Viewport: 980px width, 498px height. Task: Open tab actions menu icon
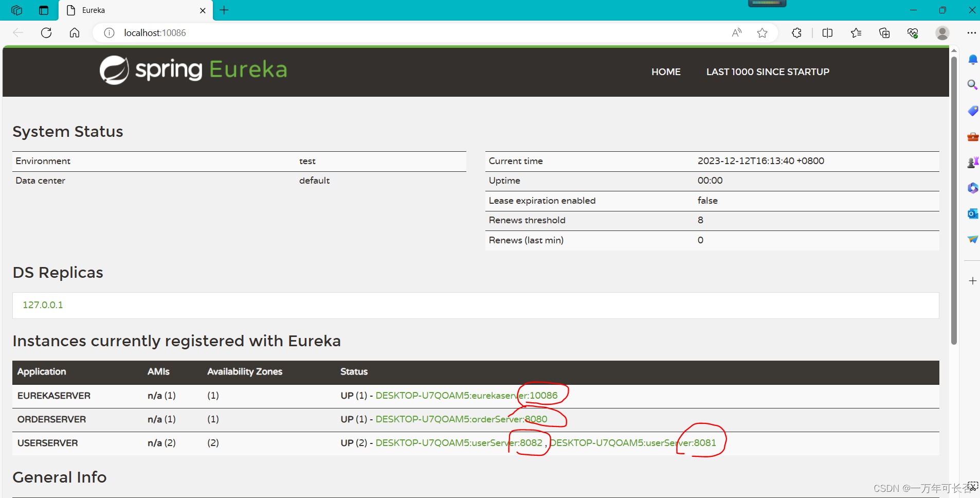[44, 10]
